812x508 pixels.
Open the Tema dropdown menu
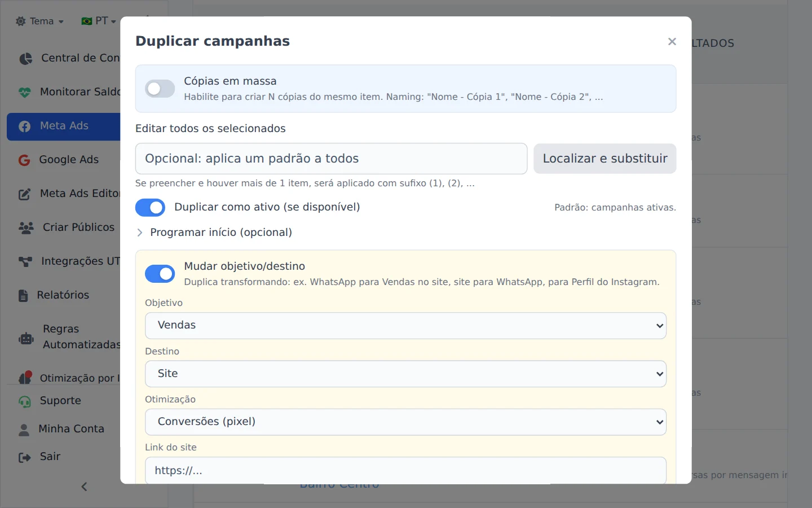point(39,21)
